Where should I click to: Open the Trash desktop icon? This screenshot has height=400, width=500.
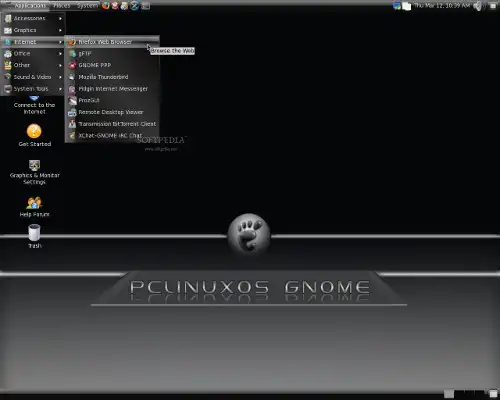34,233
